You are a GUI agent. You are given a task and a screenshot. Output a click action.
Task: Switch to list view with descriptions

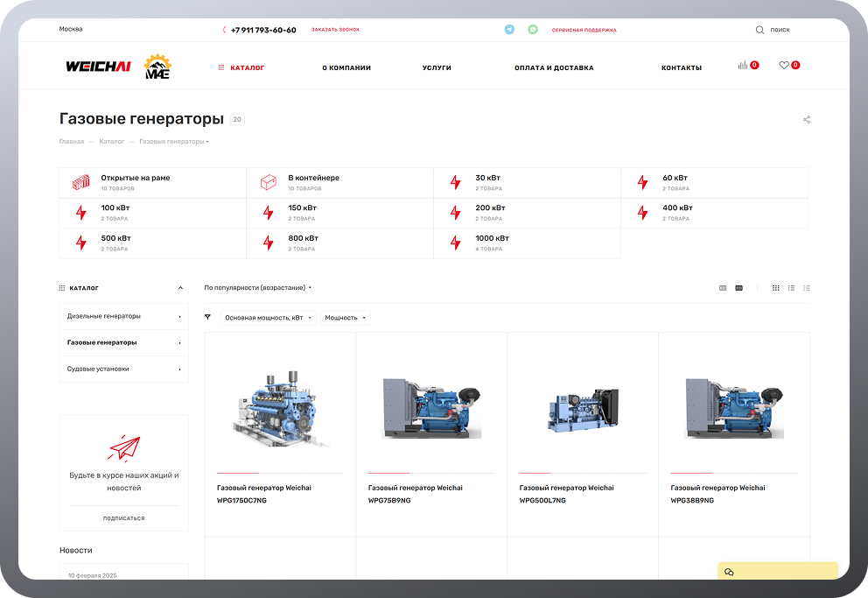pyautogui.click(x=791, y=288)
